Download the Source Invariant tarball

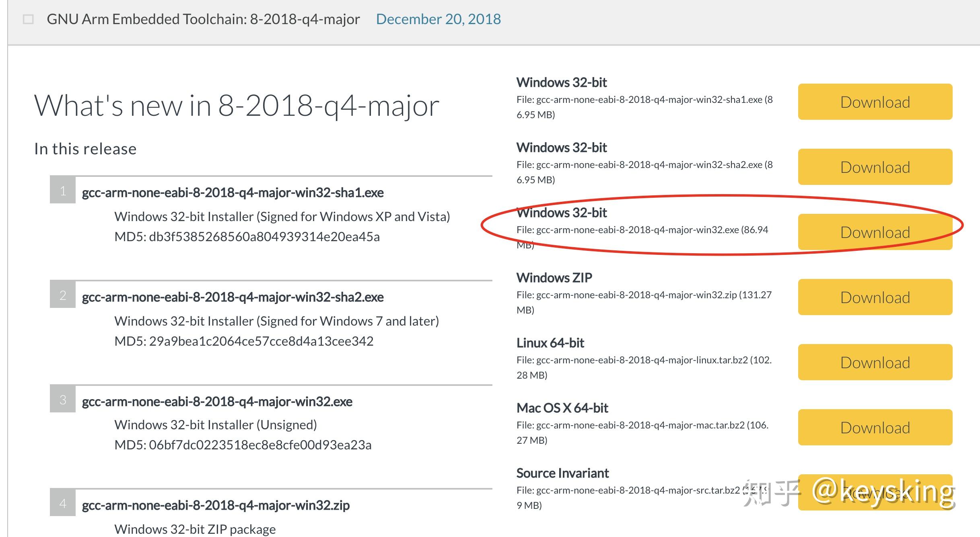[875, 492]
